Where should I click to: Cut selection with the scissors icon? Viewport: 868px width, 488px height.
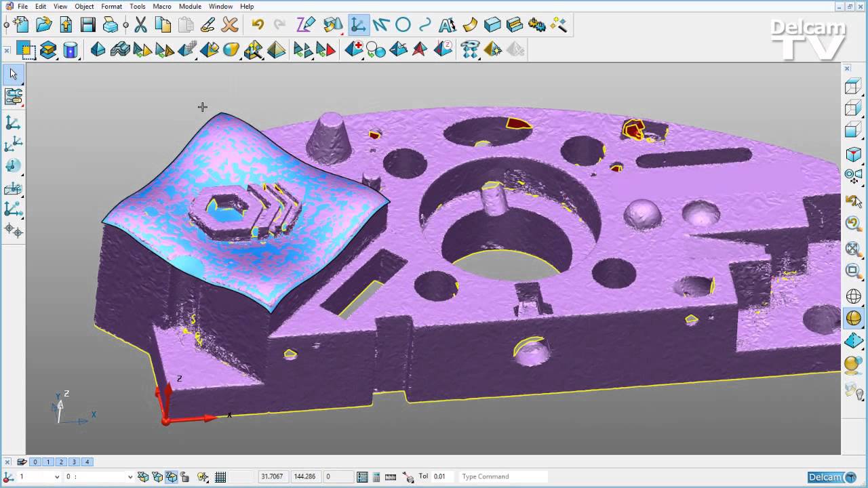(141, 25)
